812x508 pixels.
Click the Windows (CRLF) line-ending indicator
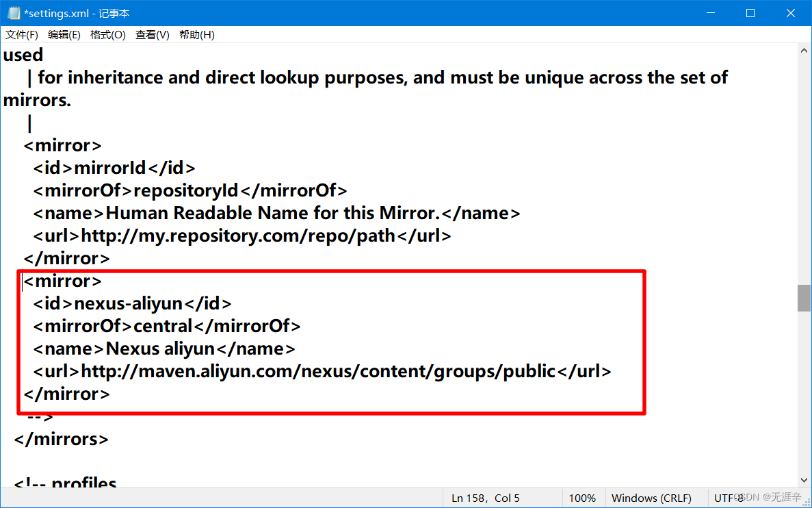653,498
